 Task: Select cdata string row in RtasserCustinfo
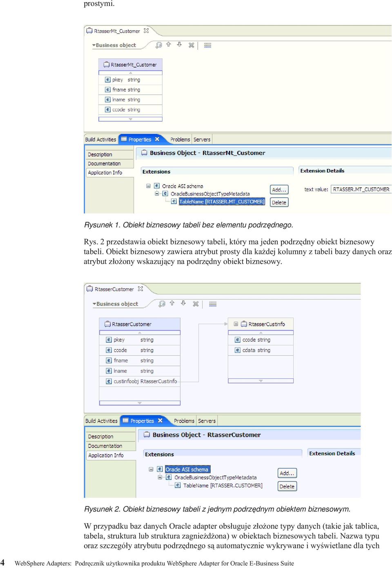261,350
